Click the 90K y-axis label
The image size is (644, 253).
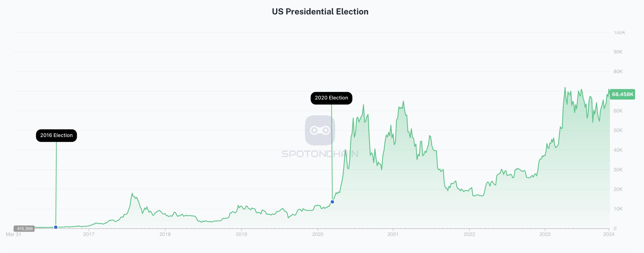(x=618, y=52)
